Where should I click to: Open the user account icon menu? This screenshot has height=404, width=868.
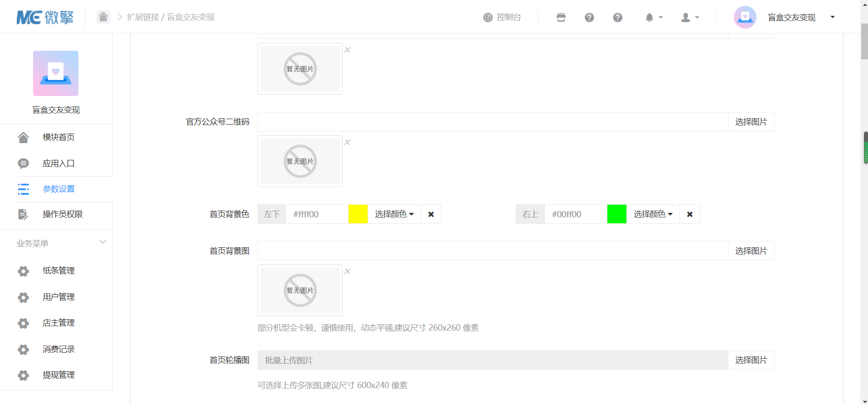689,17
